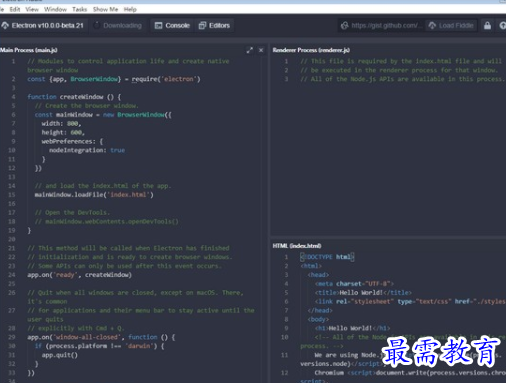Click the Downloading status button

[x=118, y=25]
